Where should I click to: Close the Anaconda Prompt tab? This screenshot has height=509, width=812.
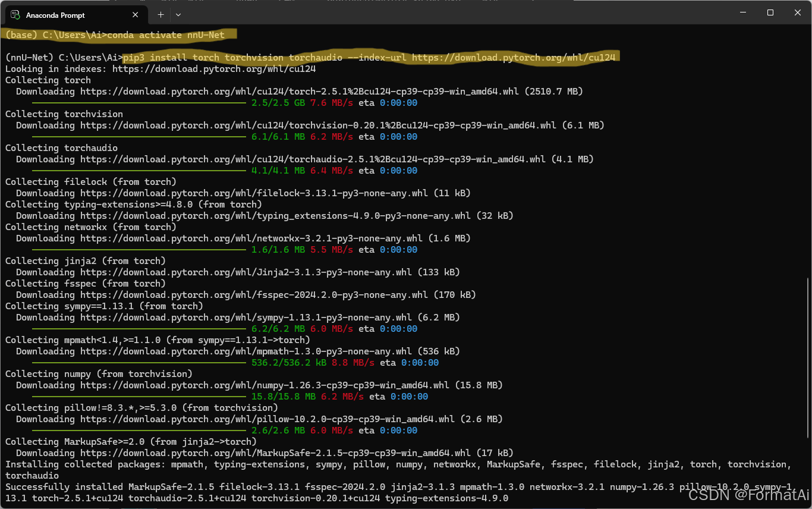[136, 14]
